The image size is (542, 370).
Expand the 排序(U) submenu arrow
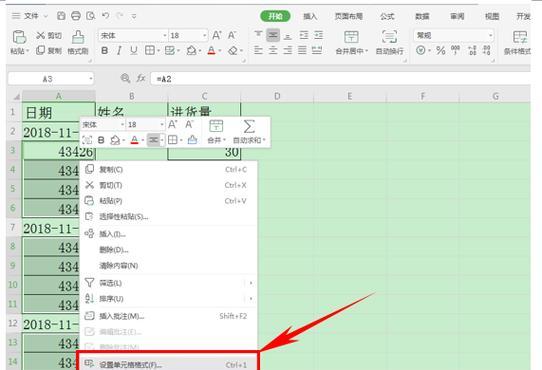[x=251, y=299]
